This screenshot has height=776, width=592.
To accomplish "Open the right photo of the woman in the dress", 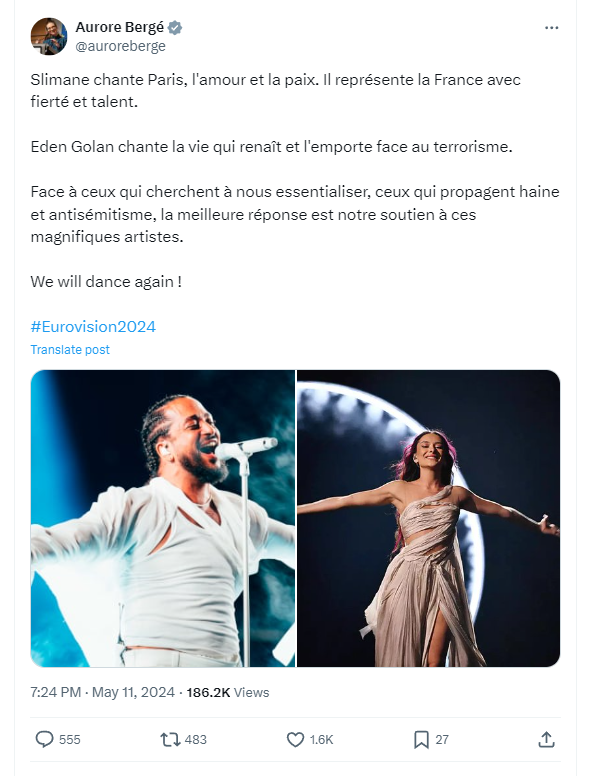I will click(x=429, y=518).
